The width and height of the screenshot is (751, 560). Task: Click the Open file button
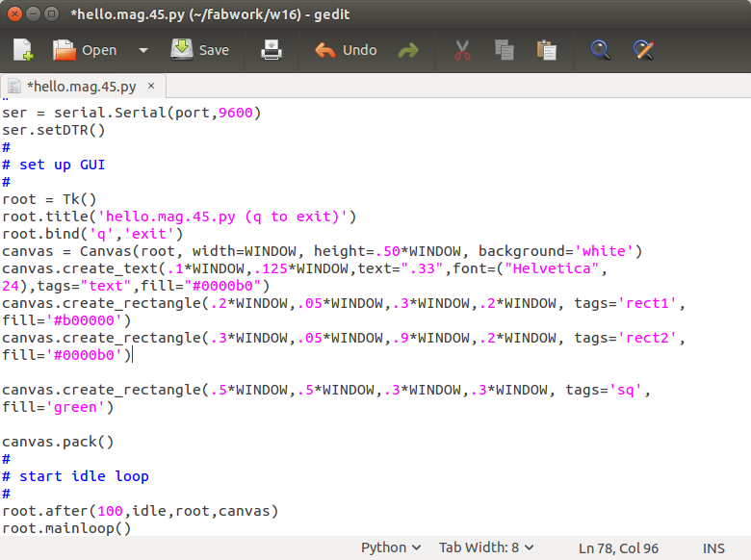pyautogui.click(x=85, y=50)
